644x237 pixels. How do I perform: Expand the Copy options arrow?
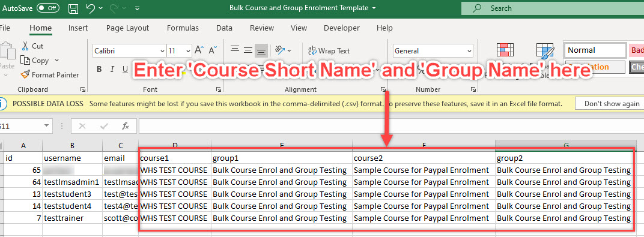56,60
